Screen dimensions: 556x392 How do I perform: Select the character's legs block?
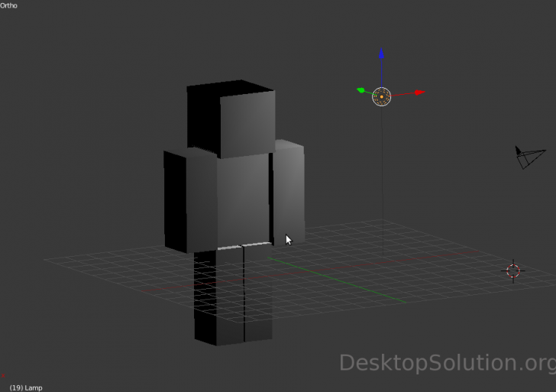pos(233,294)
